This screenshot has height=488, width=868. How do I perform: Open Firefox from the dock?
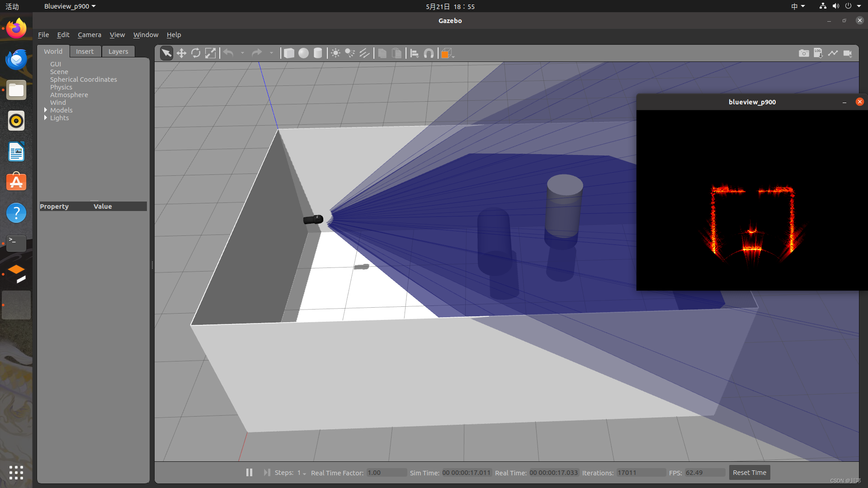tap(16, 29)
